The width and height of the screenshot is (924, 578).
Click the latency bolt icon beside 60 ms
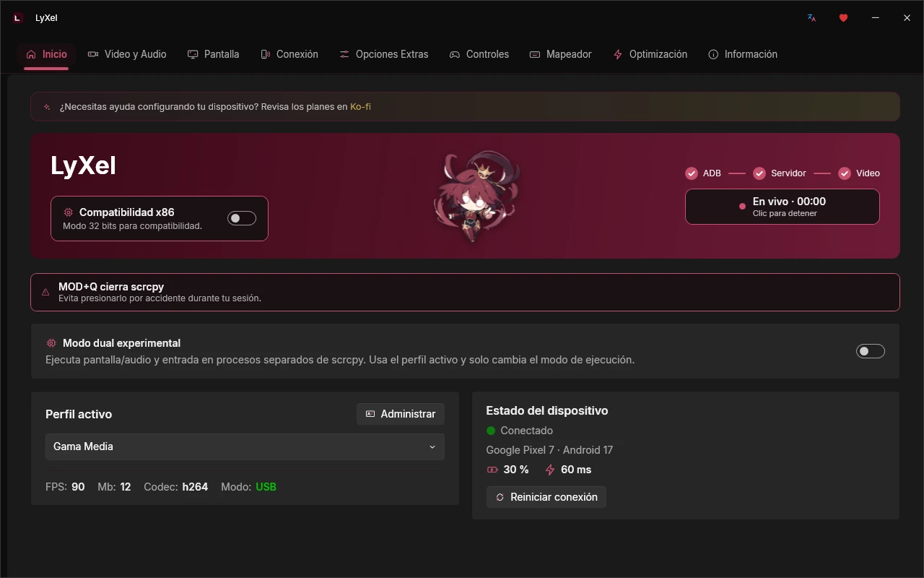click(x=550, y=470)
